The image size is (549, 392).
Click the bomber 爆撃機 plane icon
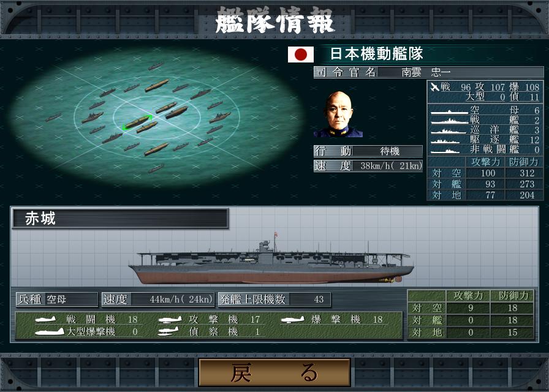coord(293,319)
